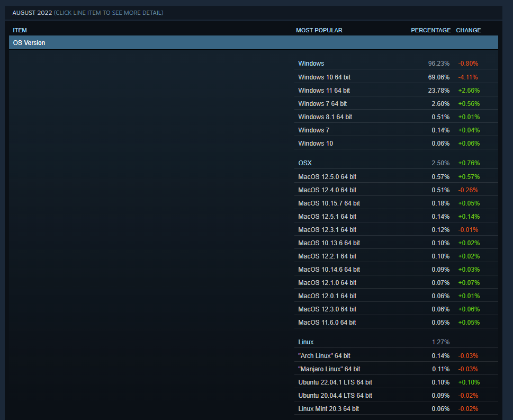Image resolution: width=513 pixels, height=420 pixels.
Task: Select the Windows 11 64 bit row
Action: tap(324, 91)
